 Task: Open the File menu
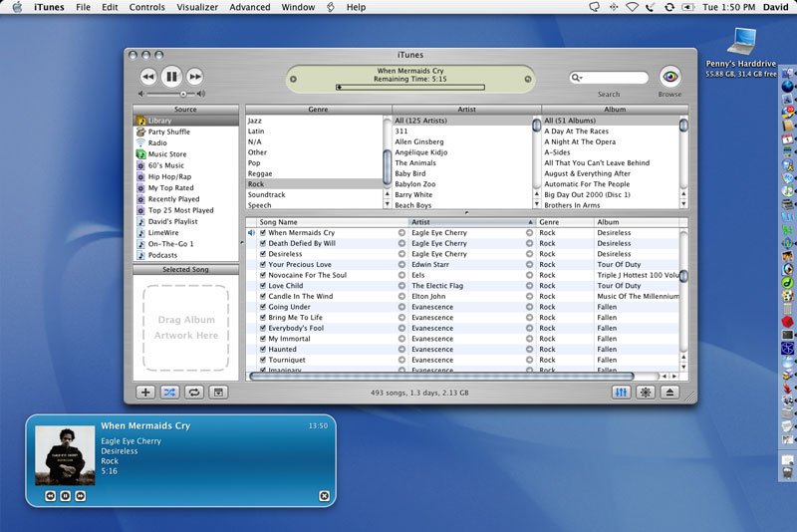(x=83, y=7)
